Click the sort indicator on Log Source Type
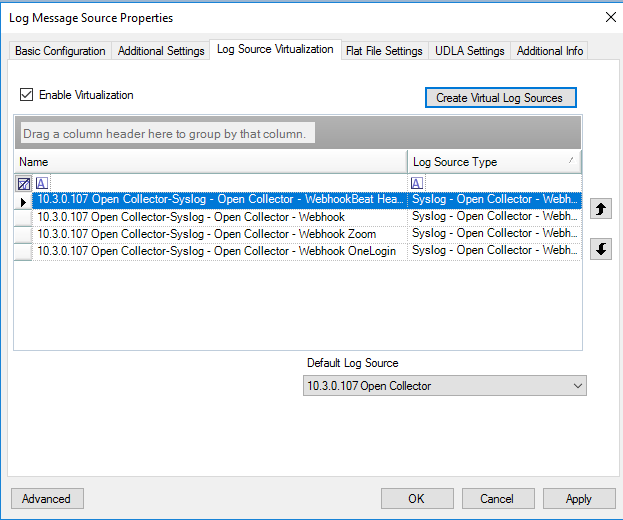Viewport: 623px width, 520px height. tap(571, 161)
